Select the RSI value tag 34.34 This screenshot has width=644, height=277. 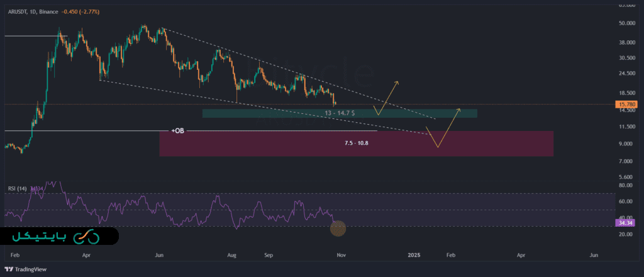click(626, 223)
